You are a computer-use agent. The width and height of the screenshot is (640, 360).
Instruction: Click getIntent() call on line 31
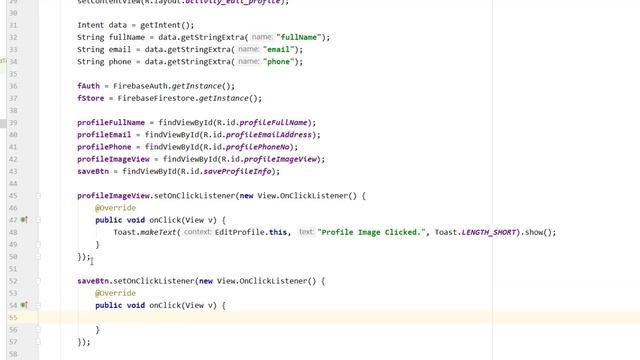click(165, 25)
